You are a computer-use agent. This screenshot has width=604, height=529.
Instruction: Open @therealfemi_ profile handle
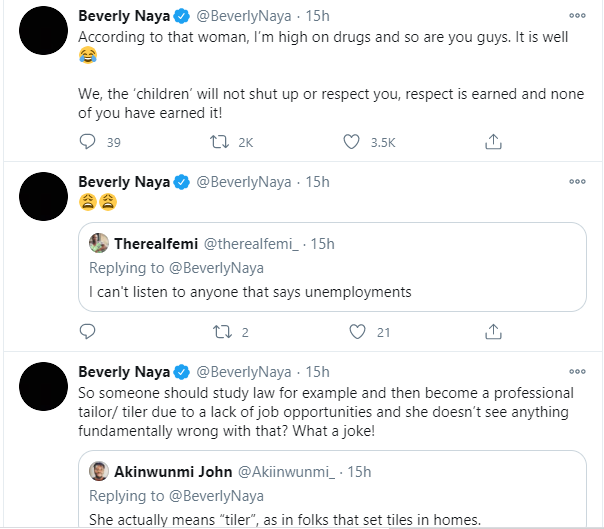tap(251, 244)
